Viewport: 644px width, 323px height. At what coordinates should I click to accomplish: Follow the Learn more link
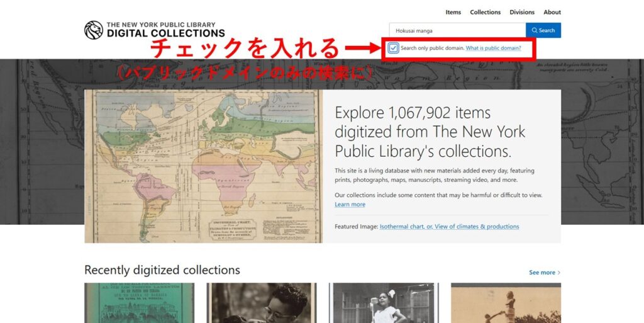click(x=350, y=204)
